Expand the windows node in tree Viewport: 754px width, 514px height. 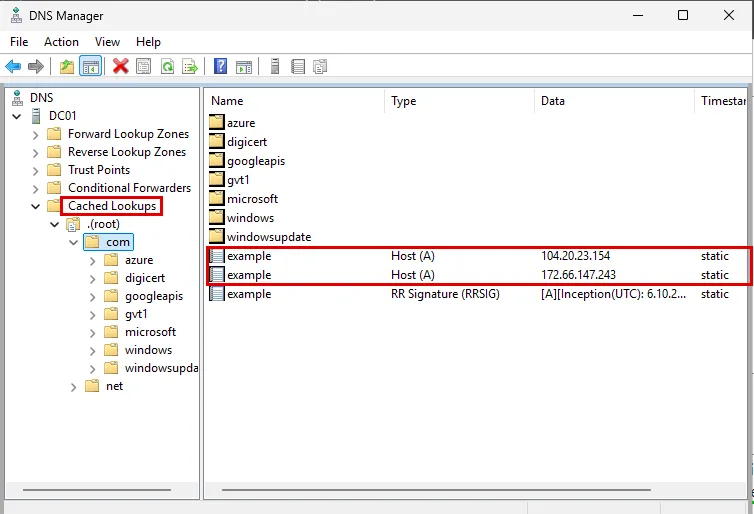[92, 351]
